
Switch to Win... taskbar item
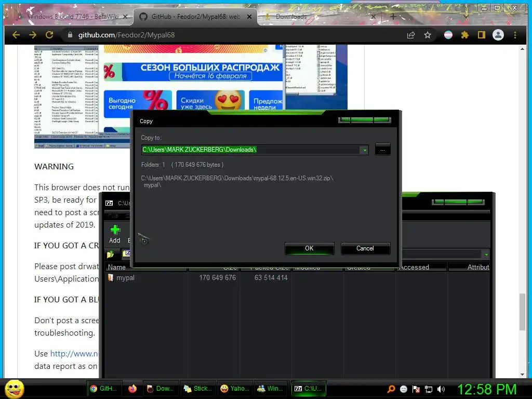pos(270,389)
